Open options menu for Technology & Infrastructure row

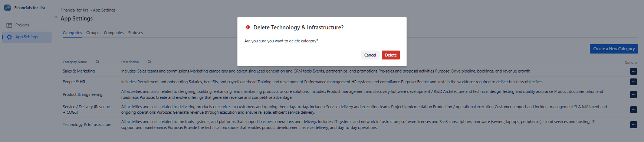(633, 125)
